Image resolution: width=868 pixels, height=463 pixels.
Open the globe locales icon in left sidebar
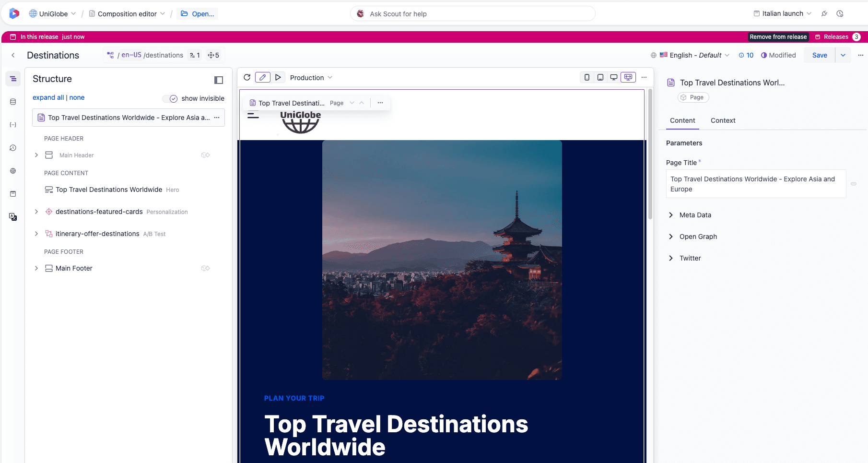coord(13,171)
